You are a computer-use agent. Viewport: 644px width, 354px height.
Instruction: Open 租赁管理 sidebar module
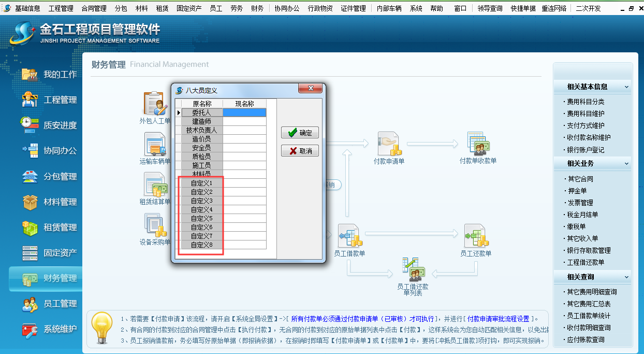point(49,228)
